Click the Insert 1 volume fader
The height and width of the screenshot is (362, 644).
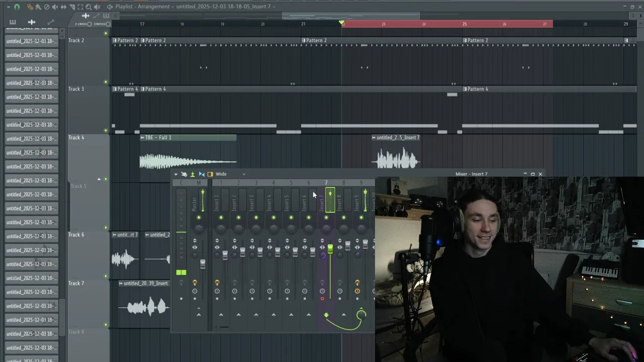(x=225, y=255)
